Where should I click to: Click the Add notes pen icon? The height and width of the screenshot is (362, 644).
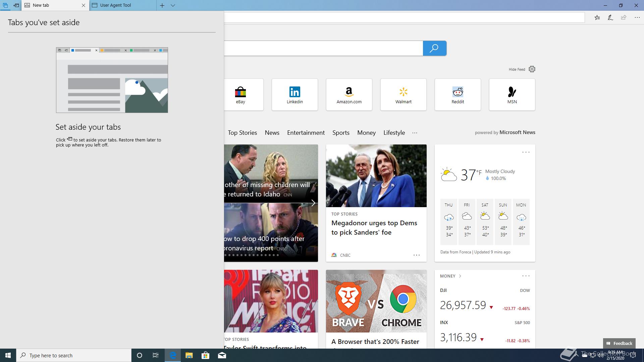click(610, 17)
